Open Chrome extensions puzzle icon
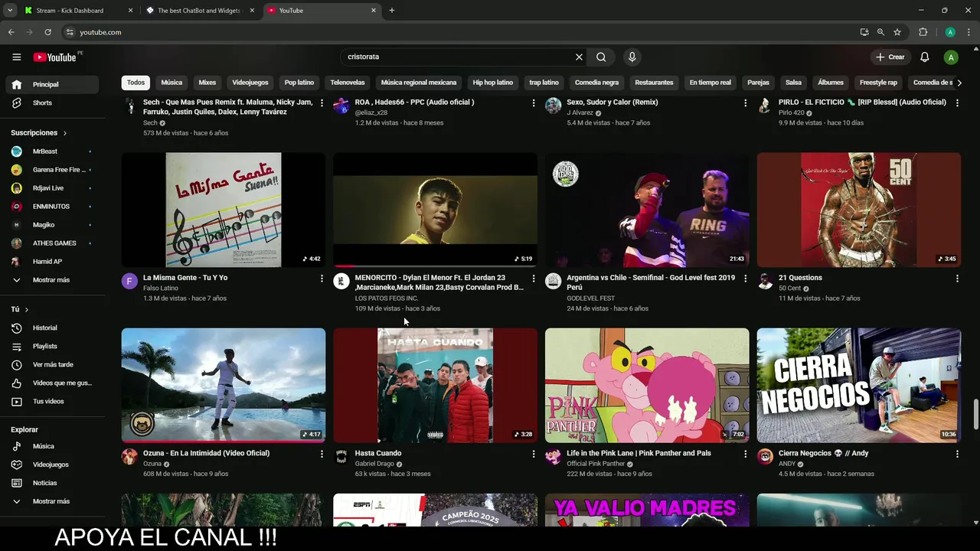980x551 pixels. click(923, 32)
